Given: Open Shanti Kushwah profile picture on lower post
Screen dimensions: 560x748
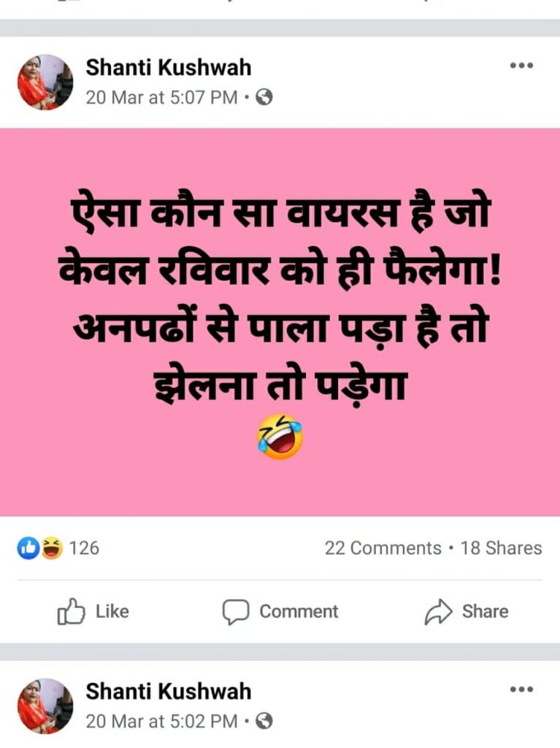Looking at the screenshot, I should click(x=45, y=706).
